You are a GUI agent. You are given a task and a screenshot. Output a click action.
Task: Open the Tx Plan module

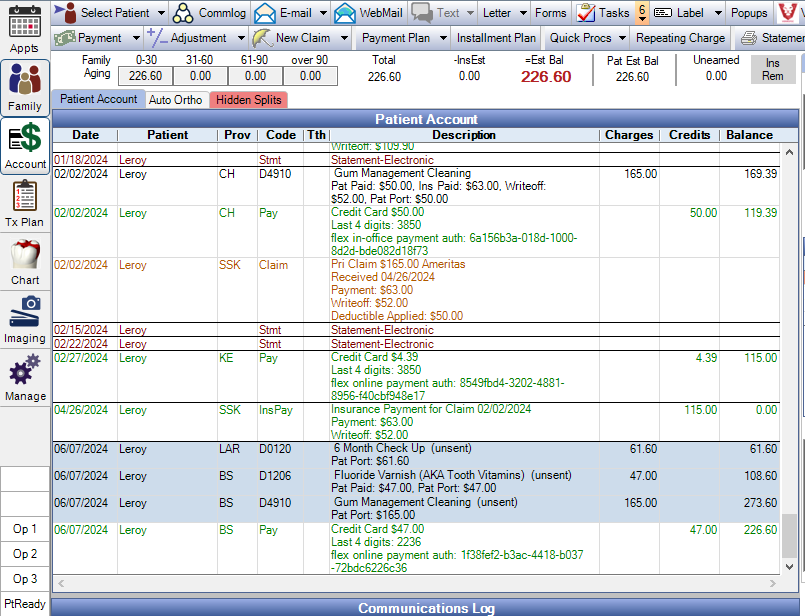click(x=25, y=204)
